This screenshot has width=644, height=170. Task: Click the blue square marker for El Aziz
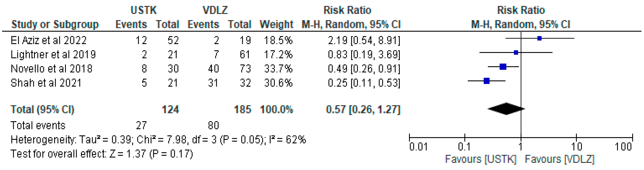(539, 39)
